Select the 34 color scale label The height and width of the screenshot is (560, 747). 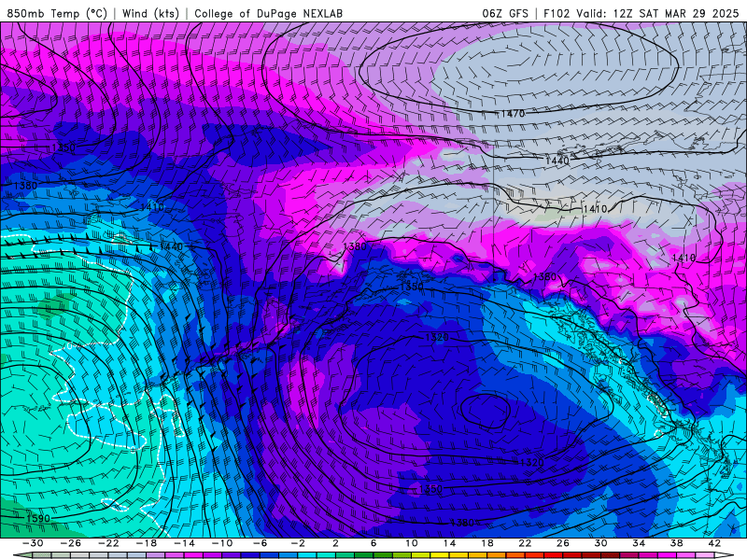tap(639, 543)
